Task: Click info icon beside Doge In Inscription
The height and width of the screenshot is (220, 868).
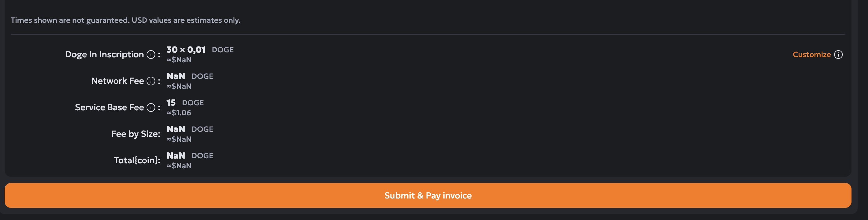Action: coord(151,55)
